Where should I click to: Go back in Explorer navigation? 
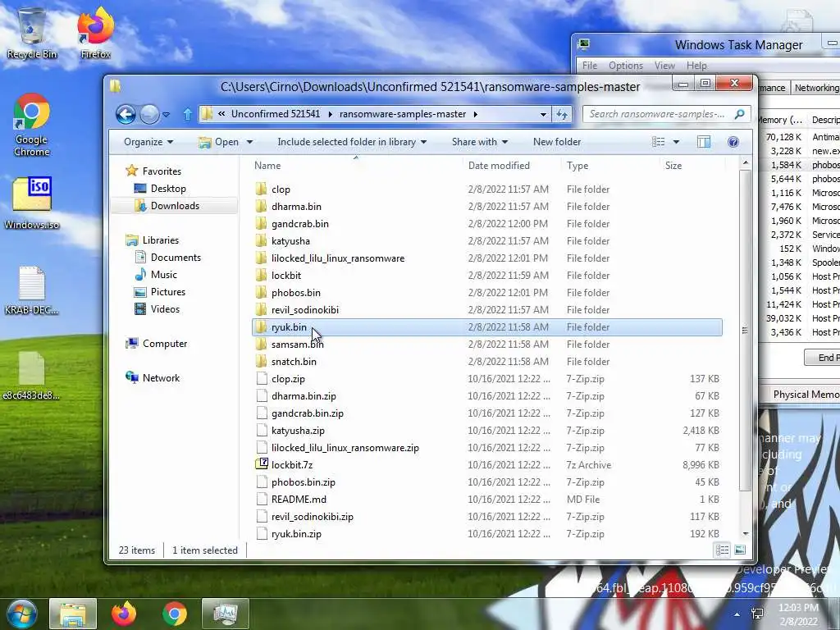[126, 114]
